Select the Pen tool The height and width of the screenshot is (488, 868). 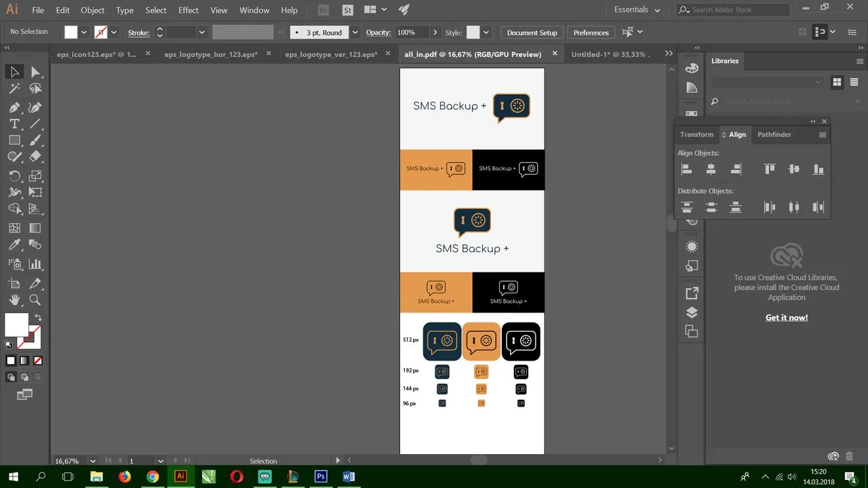[x=14, y=107]
